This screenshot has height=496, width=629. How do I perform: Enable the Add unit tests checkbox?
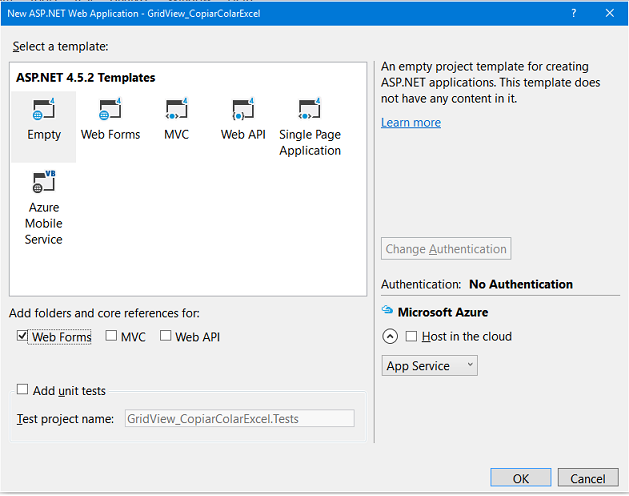[x=22, y=389]
